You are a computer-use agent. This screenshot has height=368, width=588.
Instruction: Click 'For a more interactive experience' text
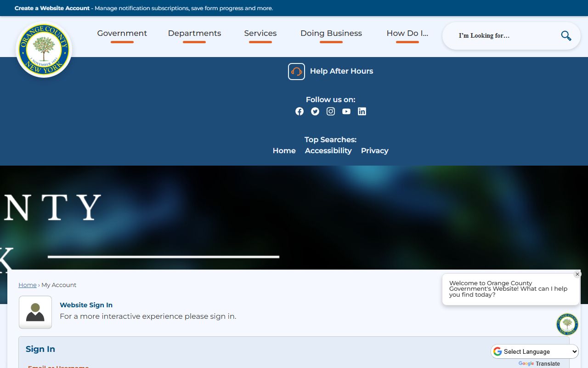click(x=148, y=316)
